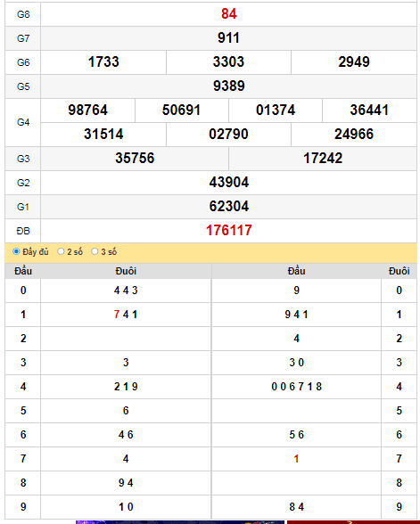Click the G4 result 24966
Viewport: 420px width, 524px height.
[x=354, y=135]
